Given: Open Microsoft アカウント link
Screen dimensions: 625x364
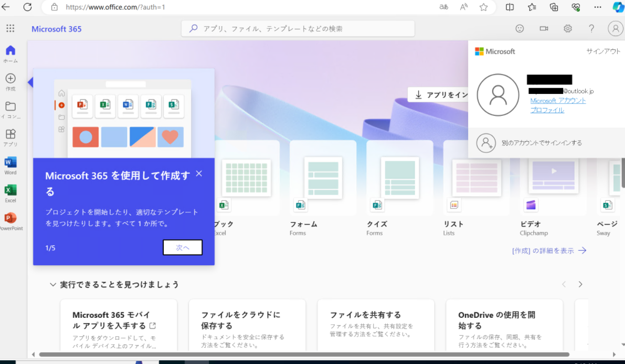Looking at the screenshot, I should pyautogui.click(x=558, y=100).
